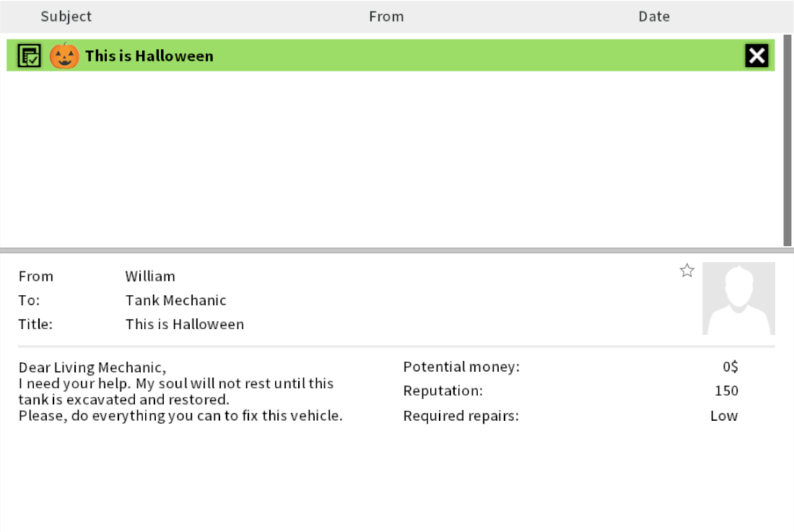The height and width of the screenshot is (532, 794).
Task: Click the checklist icon on the Halloween email
Action: pos(29,56)
